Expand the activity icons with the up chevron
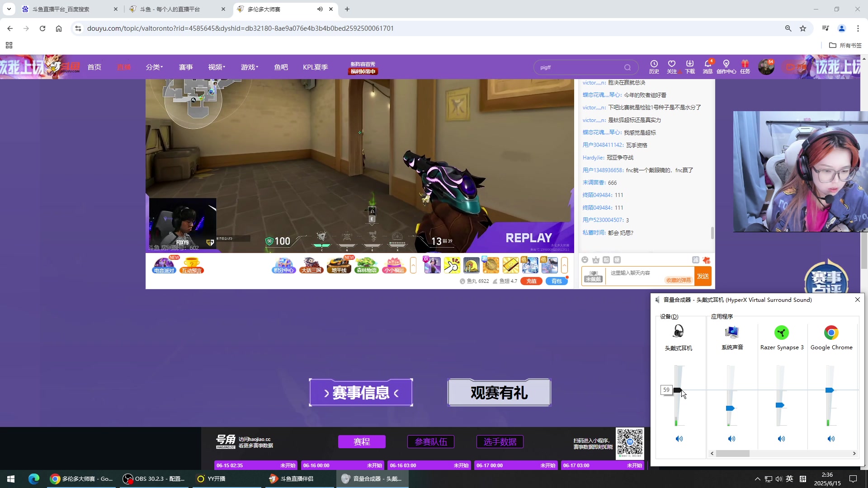This screenshot has height=488, width=868. [413, 265]
